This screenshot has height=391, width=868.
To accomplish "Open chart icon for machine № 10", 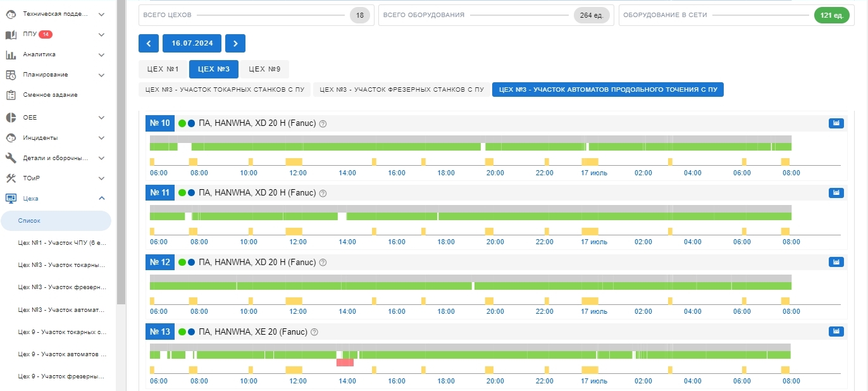I will (x=836, y=123).
